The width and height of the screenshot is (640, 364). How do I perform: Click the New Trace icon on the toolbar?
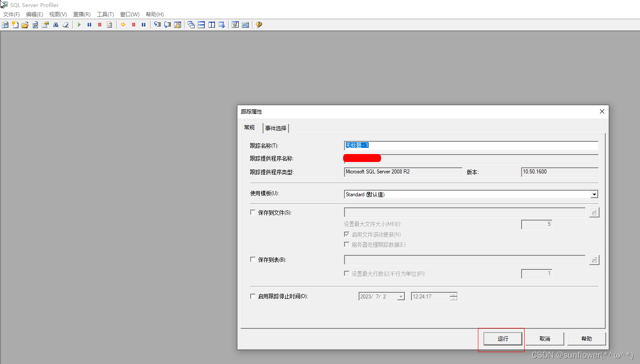(x=5, y=24)
